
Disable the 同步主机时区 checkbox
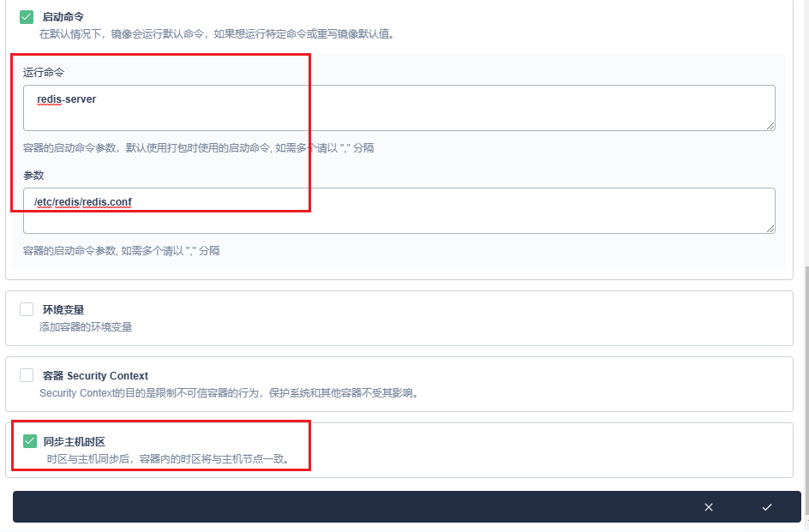pos(30,441)
